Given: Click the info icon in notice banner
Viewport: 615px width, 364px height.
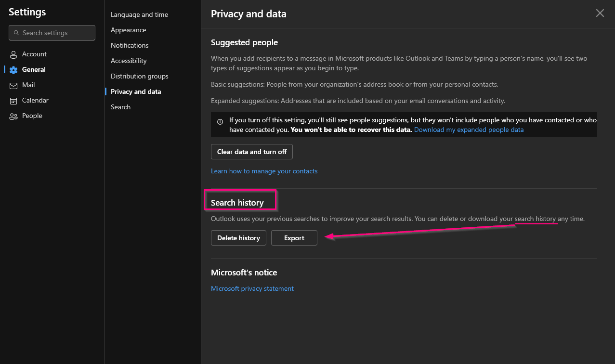Looking at the screenshot, I should point(220,122).
